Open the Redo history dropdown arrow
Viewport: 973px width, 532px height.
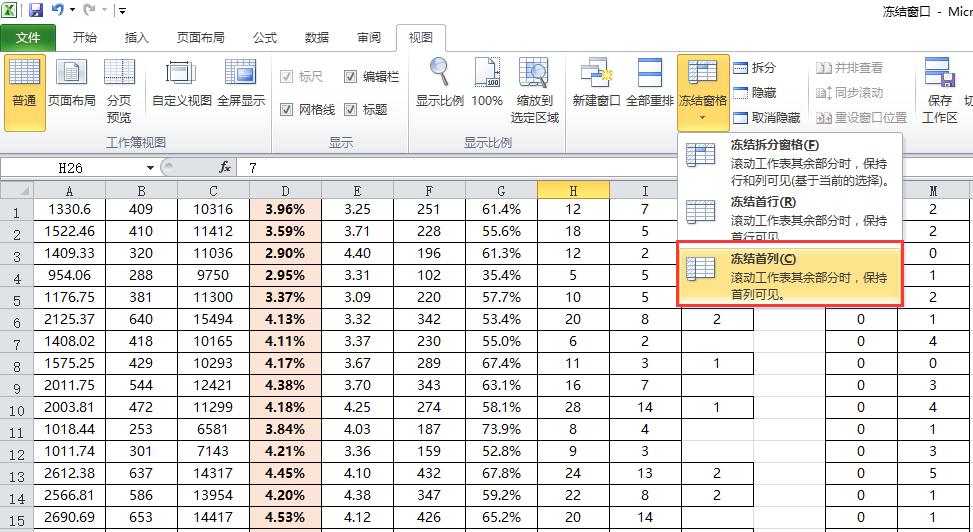tap(104, 9)
